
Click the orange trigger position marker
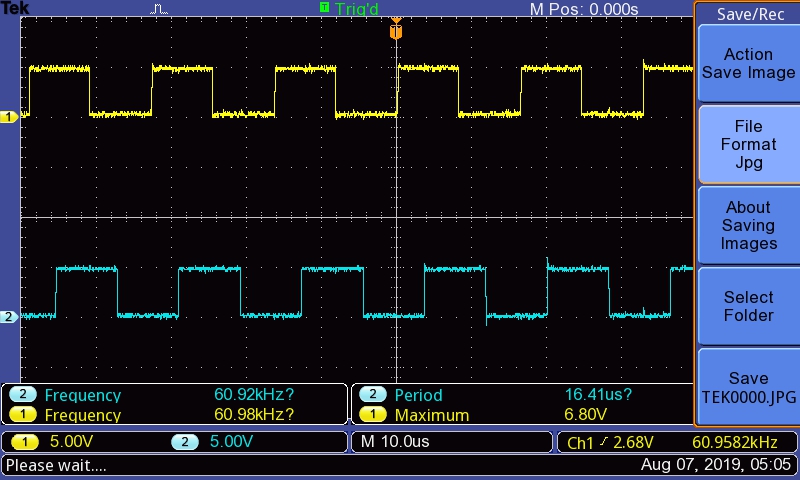[x=396, y=32]
